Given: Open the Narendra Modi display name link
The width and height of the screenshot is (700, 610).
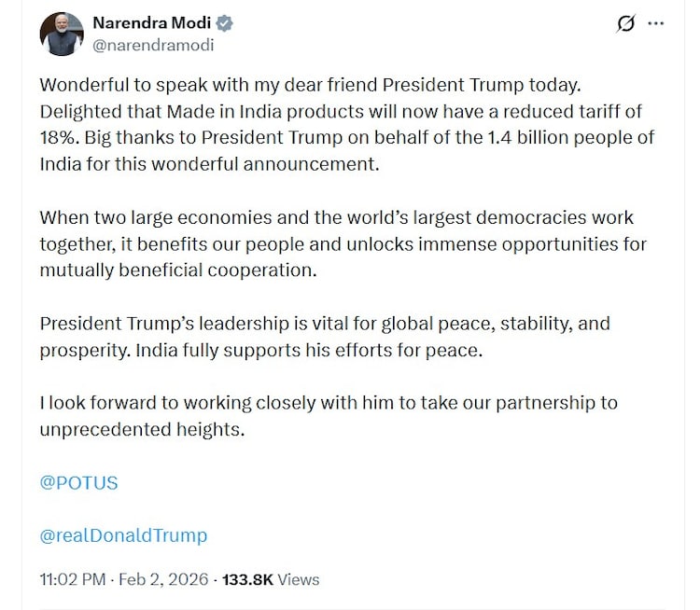Looking at the screenshot, I should point(147,23).
